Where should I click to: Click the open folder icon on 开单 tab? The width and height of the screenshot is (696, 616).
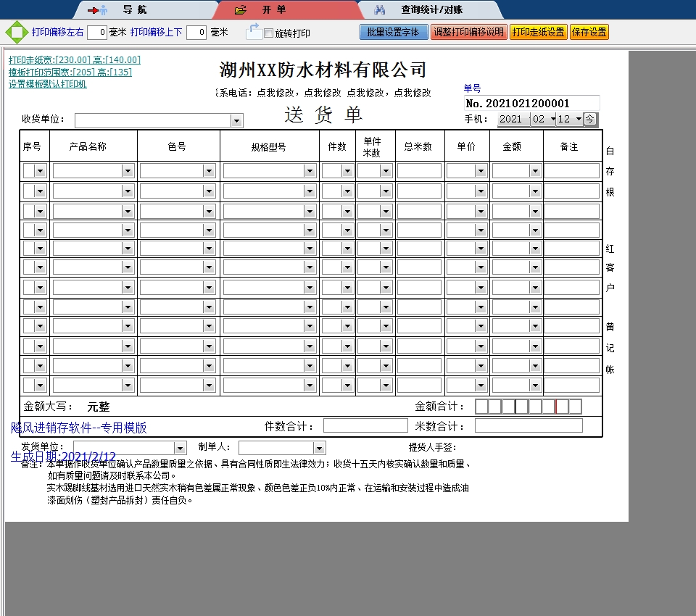coord(241,10)
